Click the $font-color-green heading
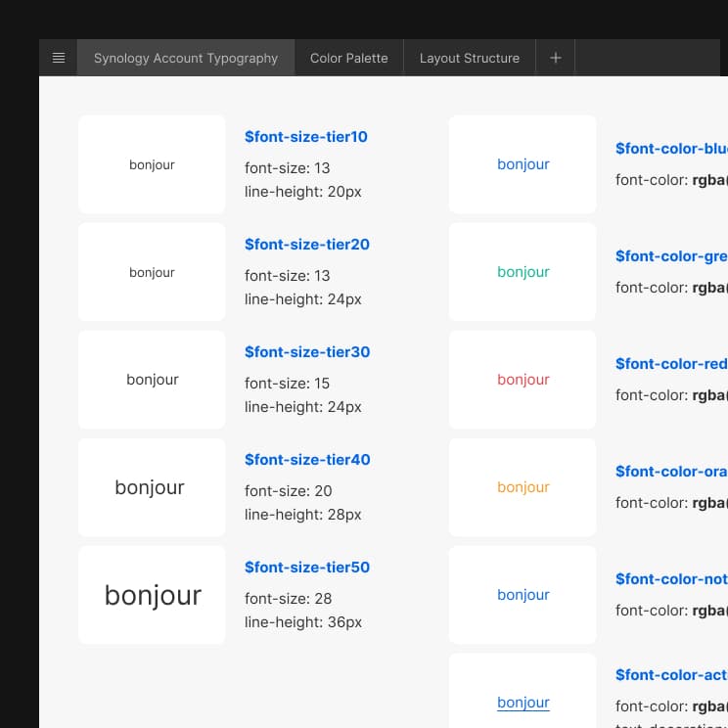728x728 pixels. (671, 255)
